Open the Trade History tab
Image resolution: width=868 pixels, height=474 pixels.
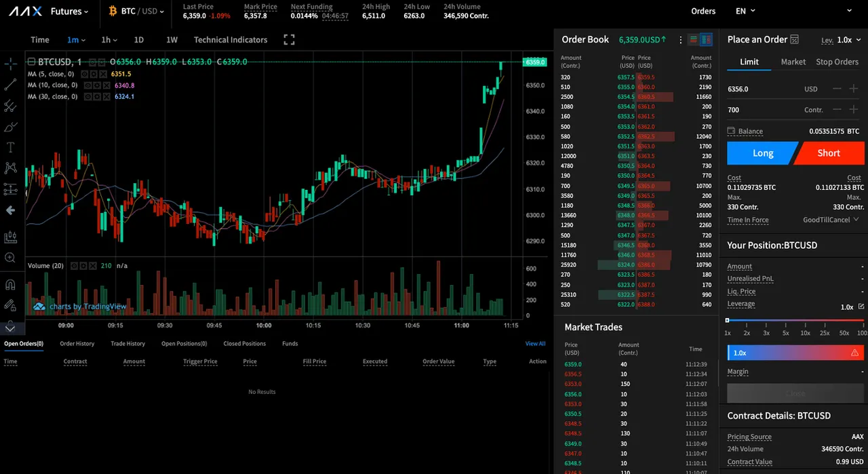pos(127,344)
